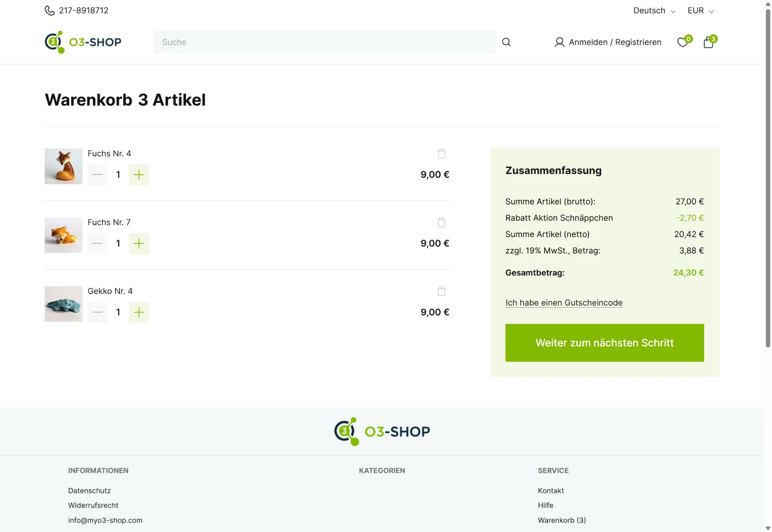Remove Gekko Nr. 4 via trash icon
Screen dimensions: 772x532
[x=442, y=291]
